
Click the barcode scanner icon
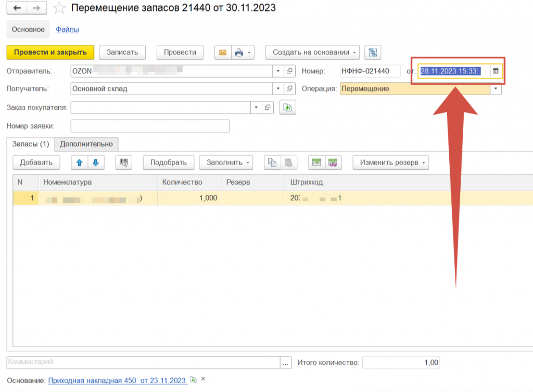123,162
